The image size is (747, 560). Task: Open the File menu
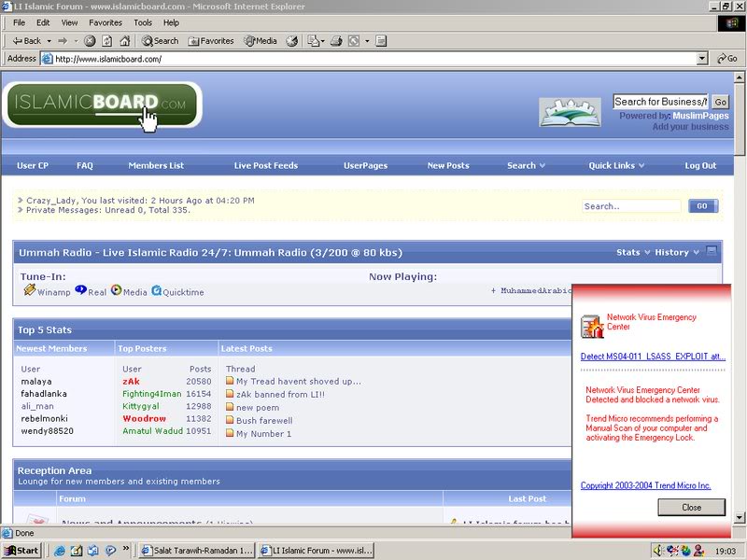click(x=19, y=22)
